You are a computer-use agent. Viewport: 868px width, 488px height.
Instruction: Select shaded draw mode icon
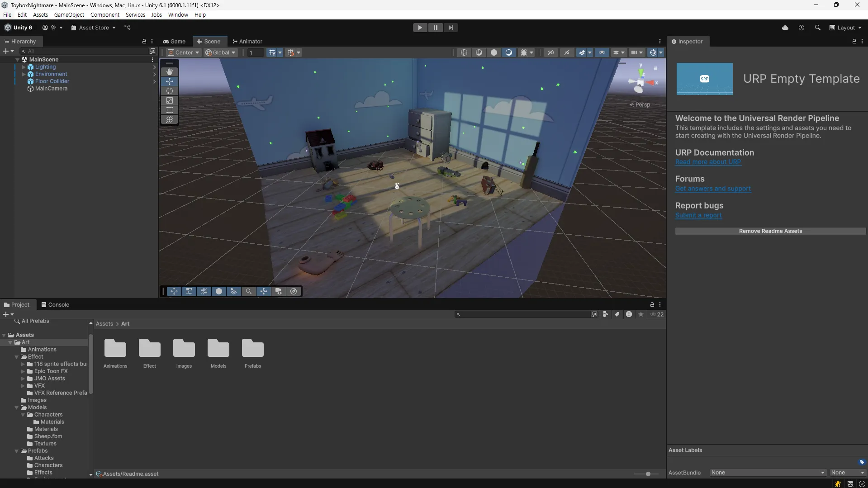[x=509, y=52]
